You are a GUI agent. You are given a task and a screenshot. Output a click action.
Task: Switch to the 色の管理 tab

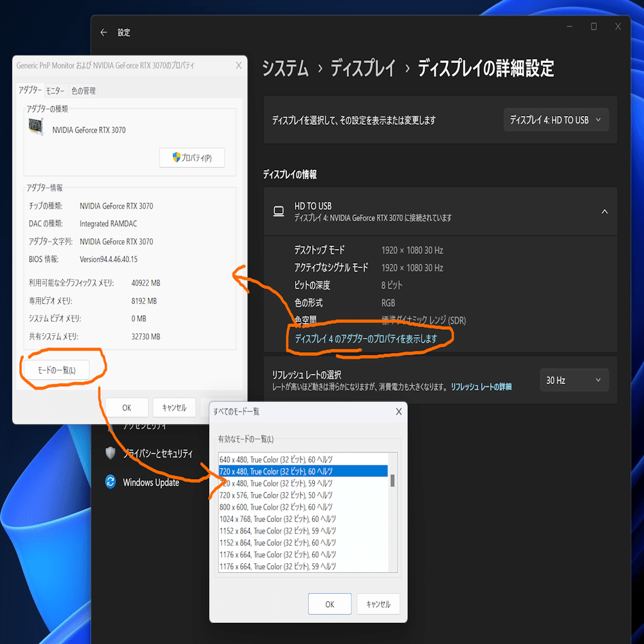point(83,91)
